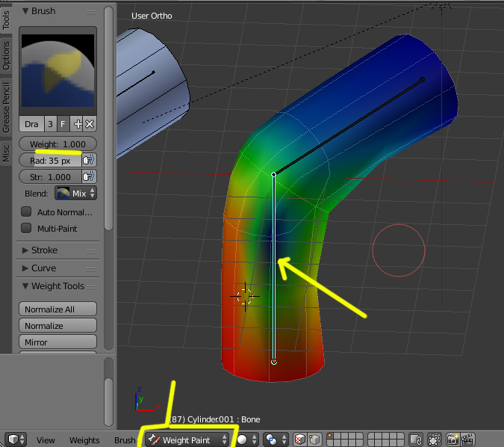Open the Weights menu in header
Image resolution: width=504 pixels, height=447 pixels.
pyautogui.click(x=84, y=440)
